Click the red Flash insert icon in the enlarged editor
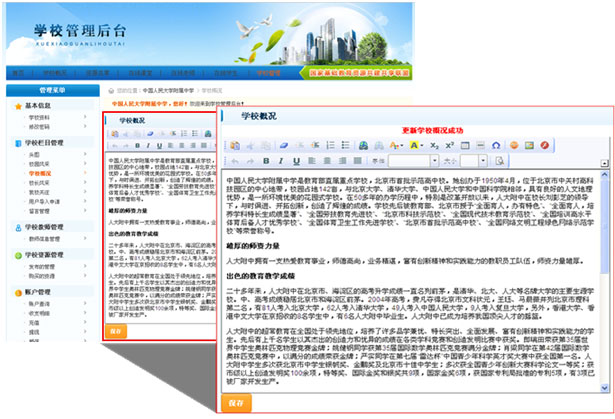The image size is (615, 419). (x=544, y=145)
